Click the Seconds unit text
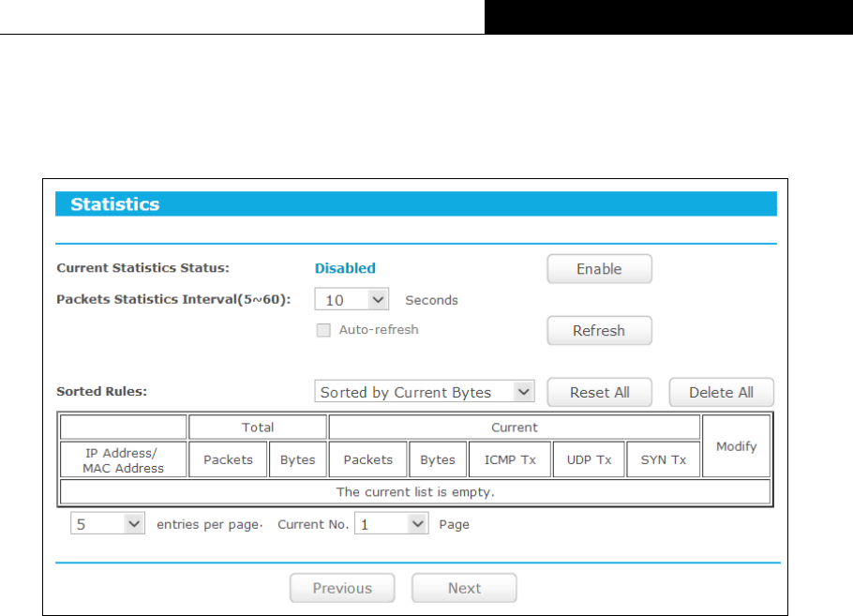853x616 pixels. click(x=431, y=300)
